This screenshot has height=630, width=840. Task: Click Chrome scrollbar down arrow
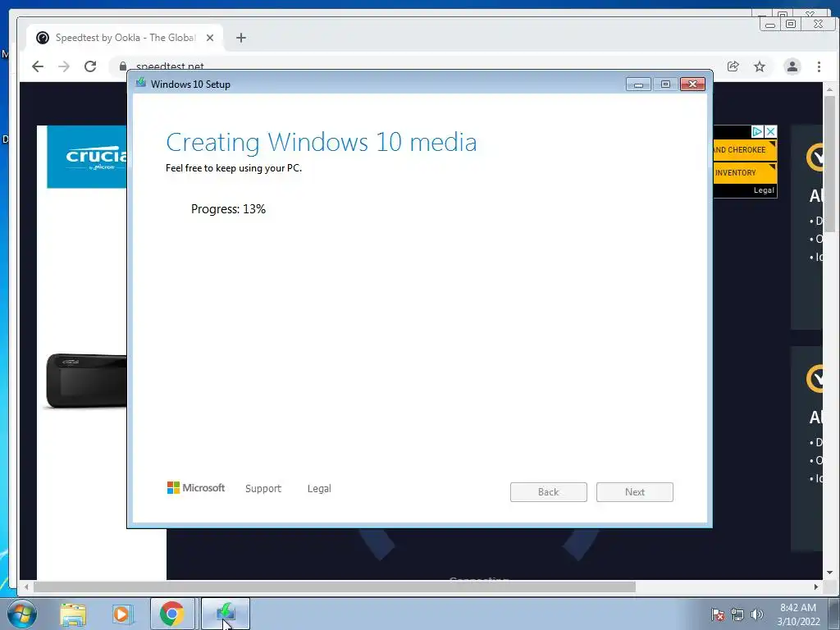click(x=829, y=573)
